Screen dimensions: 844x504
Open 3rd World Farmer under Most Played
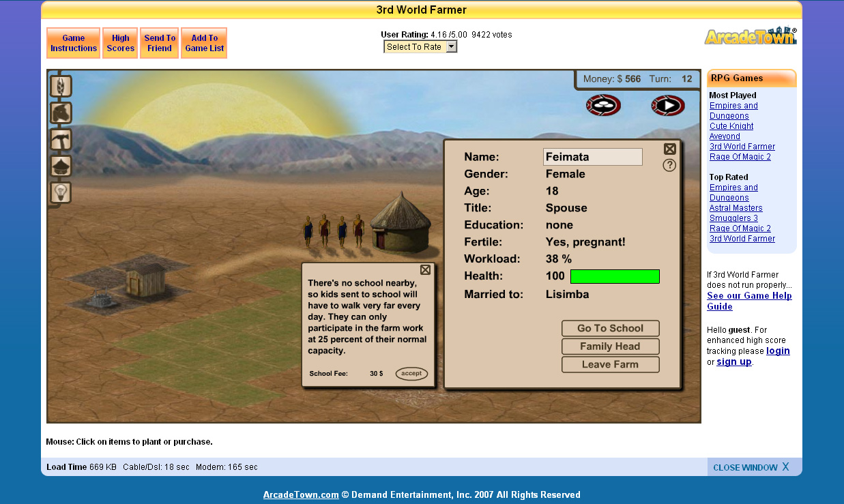[x=742, y=147]
